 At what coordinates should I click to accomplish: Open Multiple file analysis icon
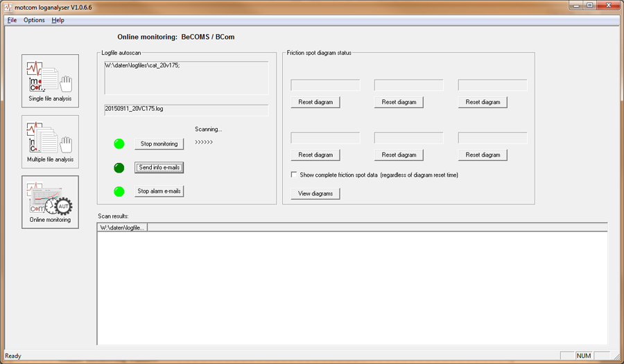click(50, 141)
